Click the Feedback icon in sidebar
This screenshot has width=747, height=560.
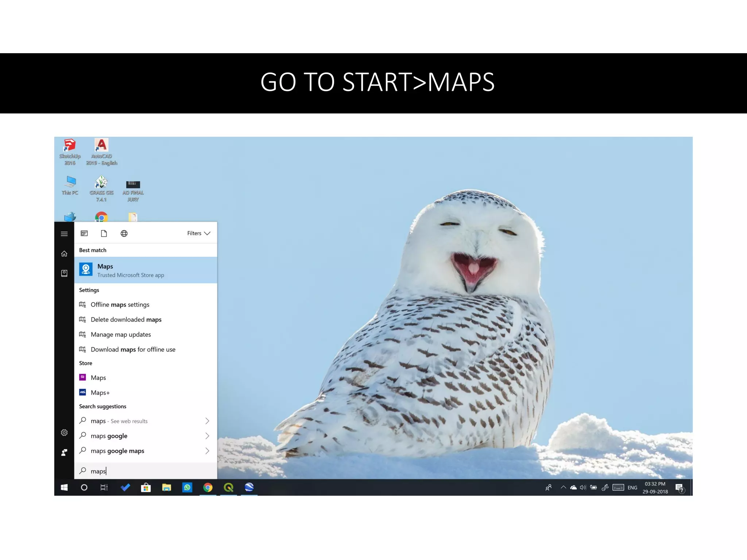point(64,452)
